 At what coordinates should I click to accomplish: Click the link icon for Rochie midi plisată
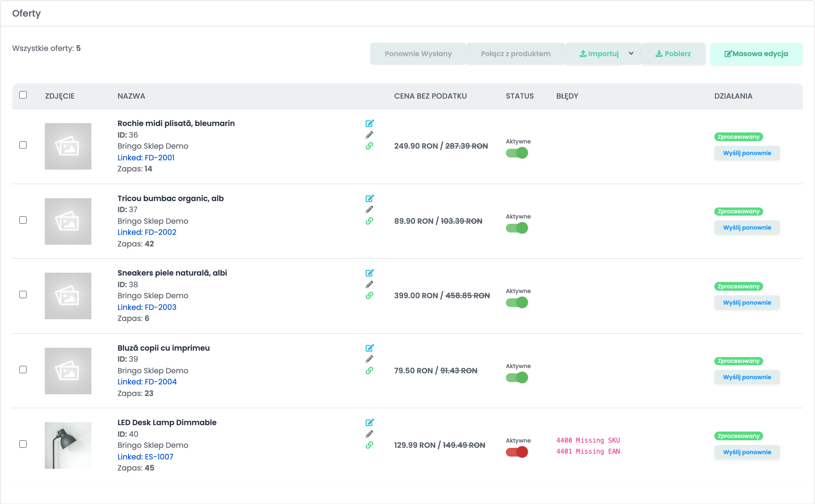click(369, 146)
